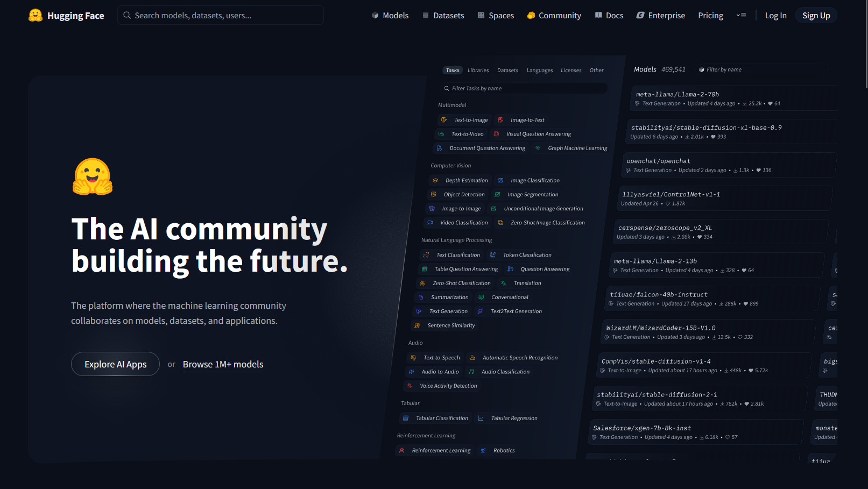Open the Community navigation link
The image size is (868, 489).
click(x=554, y=16)
